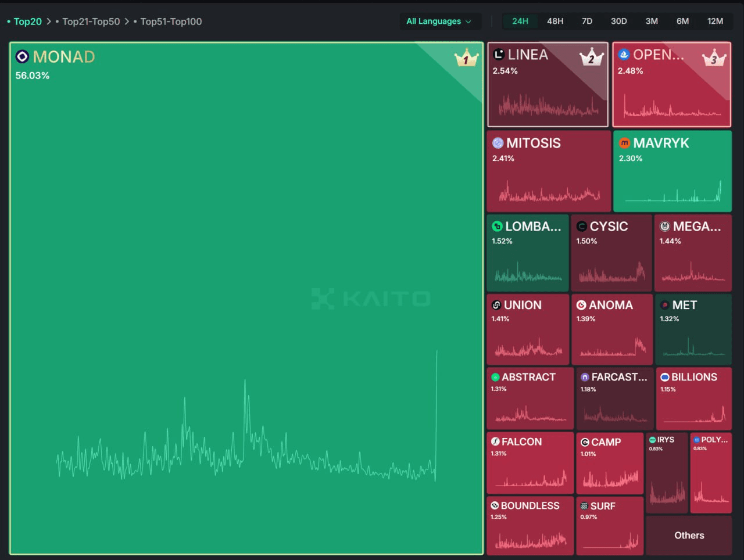The width and height of the screenshot is (744, 560).
Task: Switch to the 48H time range
Action: click(x=555, y=21)
